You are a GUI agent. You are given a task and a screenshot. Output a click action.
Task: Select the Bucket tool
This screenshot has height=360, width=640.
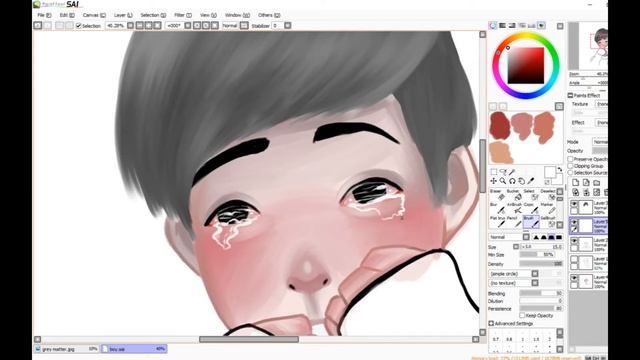tap(514, 194)
